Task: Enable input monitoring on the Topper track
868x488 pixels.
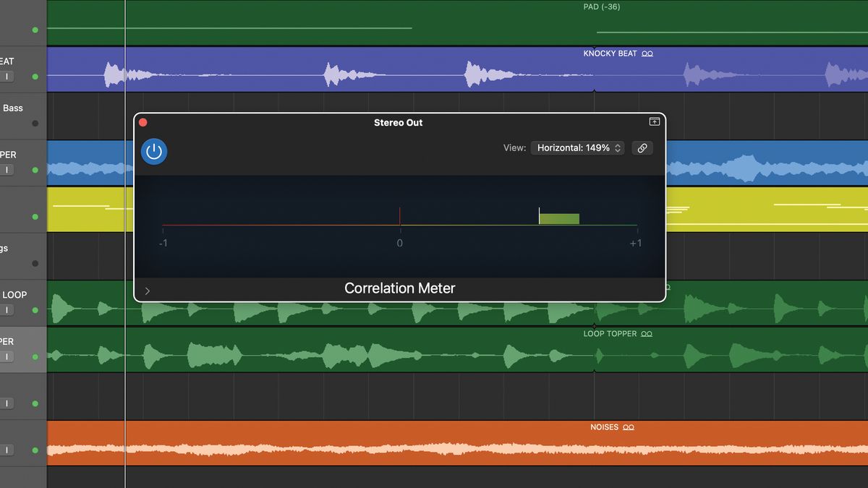Action: (8, 356)
